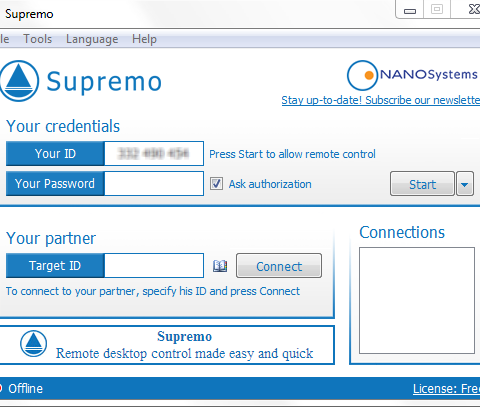Click the Supremo title bar text
The height and width of the screenshot is (407, 480).
(x=29, y=14)
